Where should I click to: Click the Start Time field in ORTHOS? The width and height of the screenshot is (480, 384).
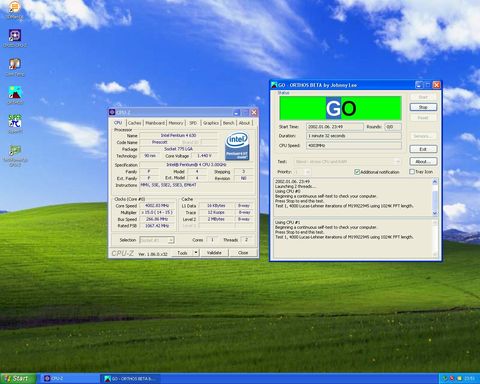point(335,127)
